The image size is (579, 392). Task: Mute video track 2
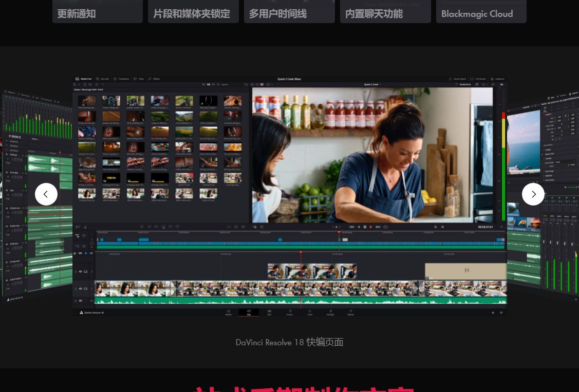click(x=81, y=272)
